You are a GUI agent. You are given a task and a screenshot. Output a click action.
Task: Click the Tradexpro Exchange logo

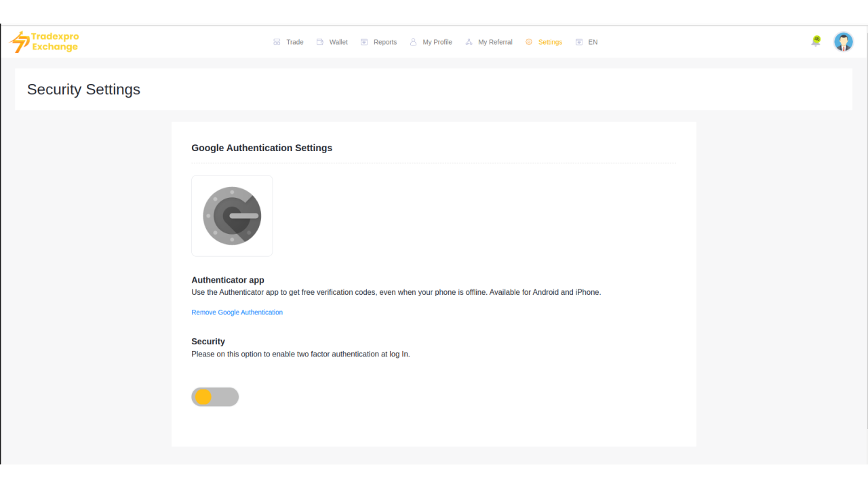(44, 42)
